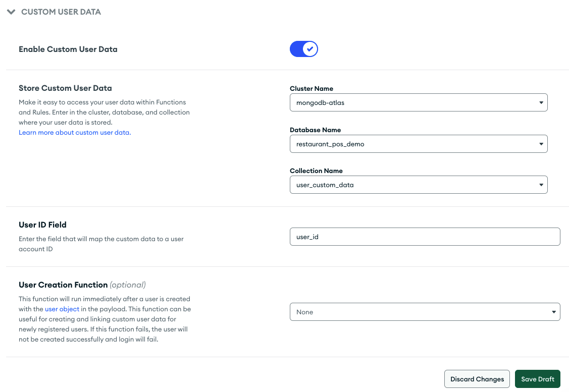Screen dimensions: 569x392
Task: Collapse the Custom User Data section chevron
Action: 11,12
